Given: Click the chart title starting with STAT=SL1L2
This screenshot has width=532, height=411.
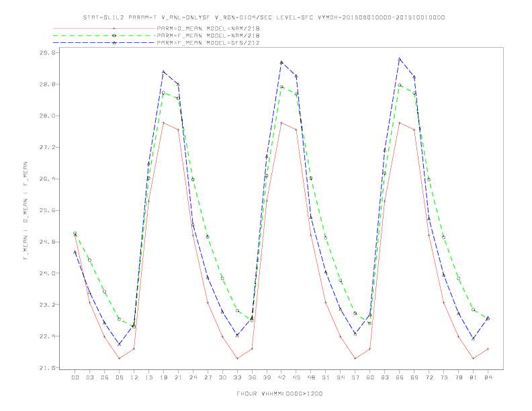Looking at the screenshot, I should click(264, 17).
